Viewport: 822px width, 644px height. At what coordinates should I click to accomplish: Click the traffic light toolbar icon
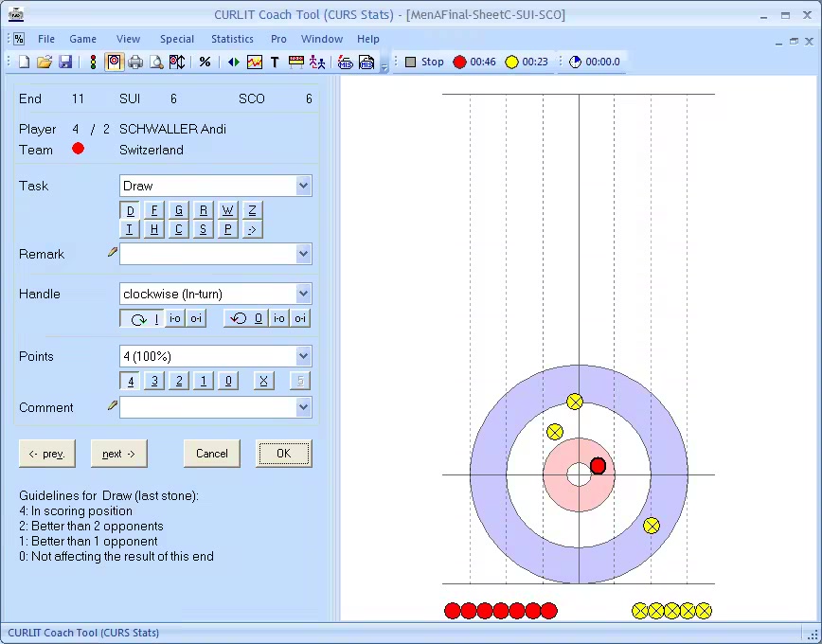tap(93, 63)
